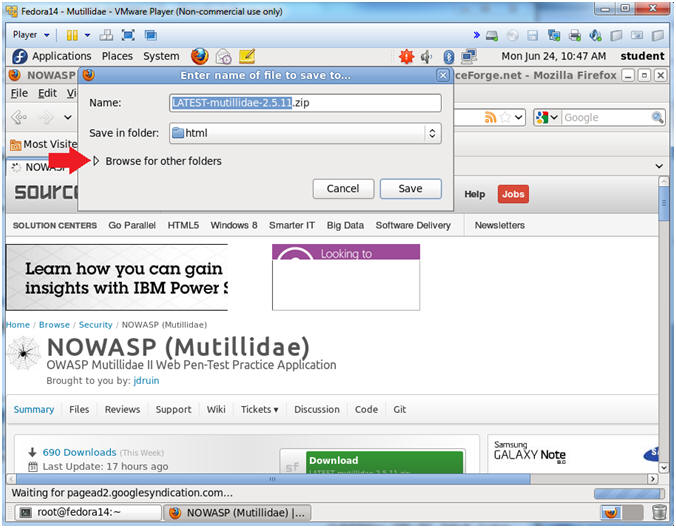Open the System menu in GNOME panel
This screenshot has width=676, height=528.
coord(161,56)
